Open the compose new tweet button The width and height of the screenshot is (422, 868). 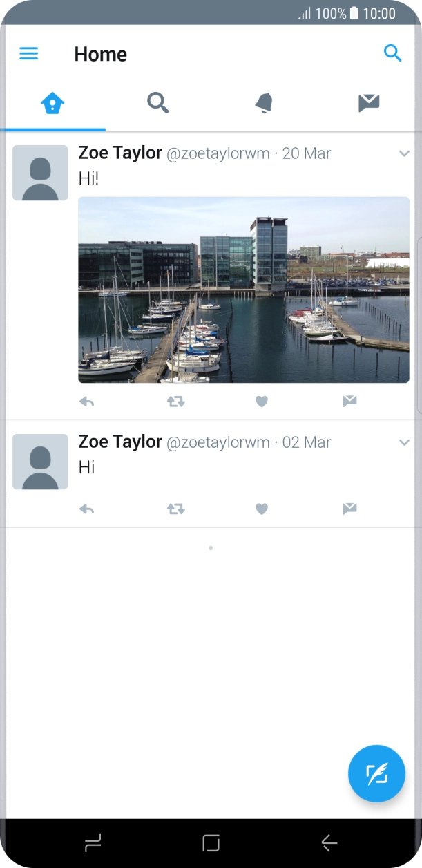pyautogui.click(x=376, y=773)
